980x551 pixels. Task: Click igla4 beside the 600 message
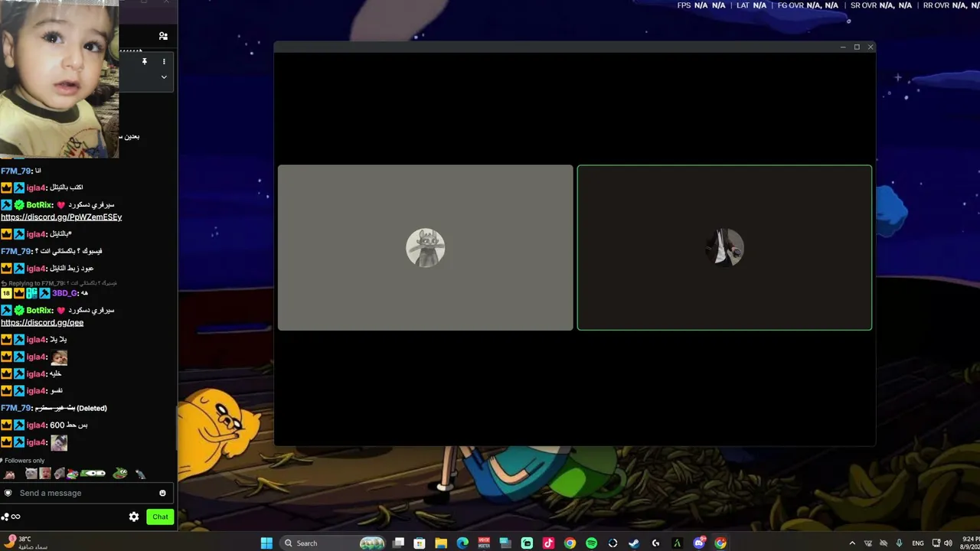click(36, 425)
